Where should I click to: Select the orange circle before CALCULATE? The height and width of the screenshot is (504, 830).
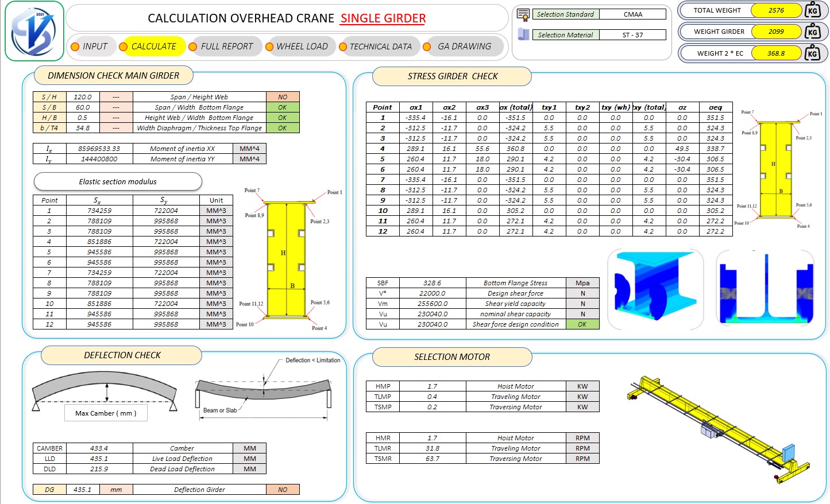click(x=123, y=46)
